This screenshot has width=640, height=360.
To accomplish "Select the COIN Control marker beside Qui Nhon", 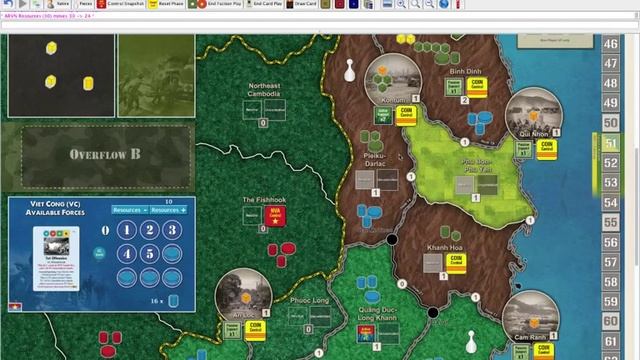I will coord(547,150).
